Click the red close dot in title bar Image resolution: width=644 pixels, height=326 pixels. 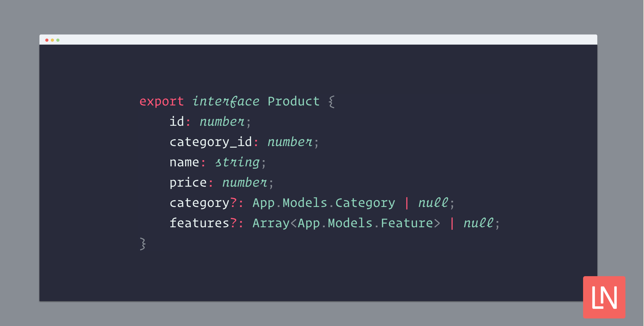47,40
